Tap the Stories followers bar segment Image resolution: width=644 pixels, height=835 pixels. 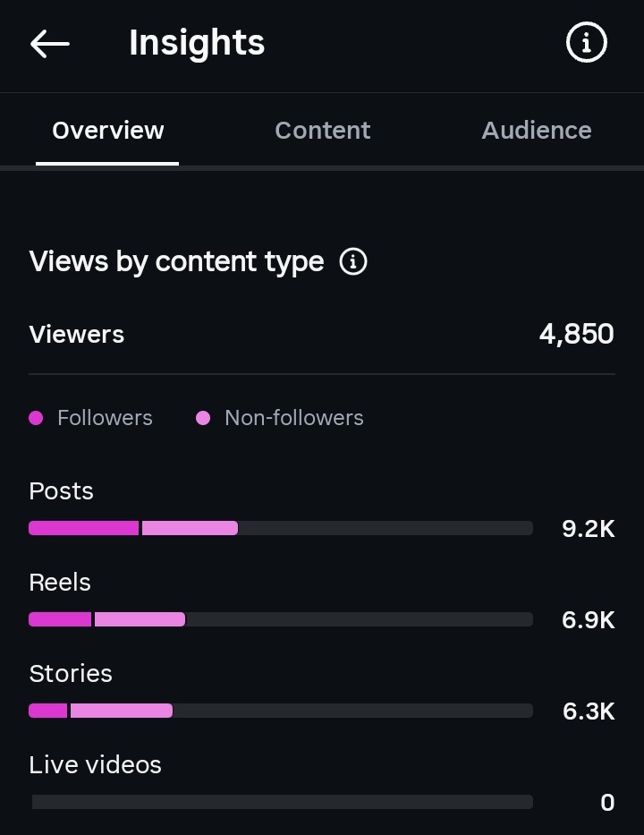(48, 711)
